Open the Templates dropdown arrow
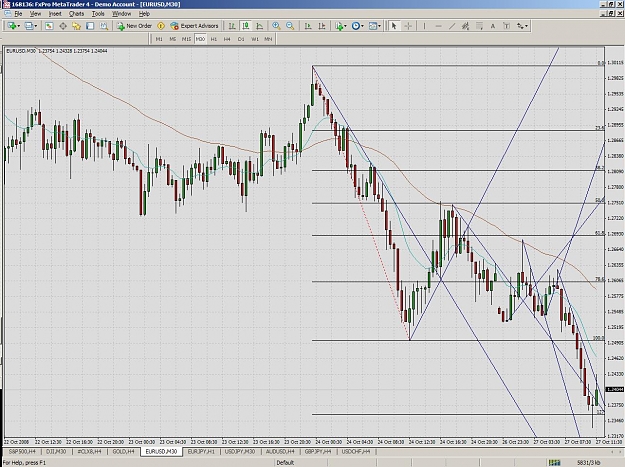Image resolution: width=625 pixels, height=467 pixels. [x=379, y=26]
